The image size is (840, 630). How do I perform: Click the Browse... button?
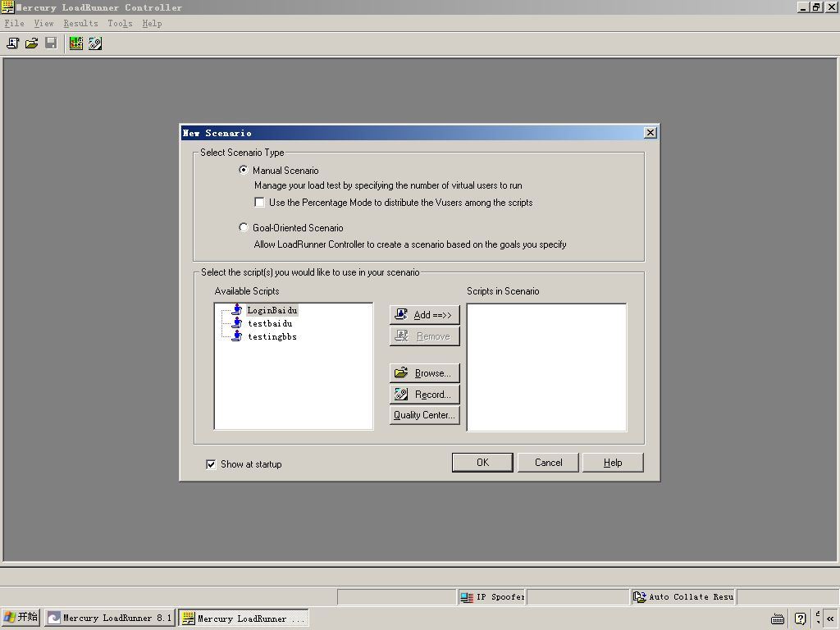425,373
